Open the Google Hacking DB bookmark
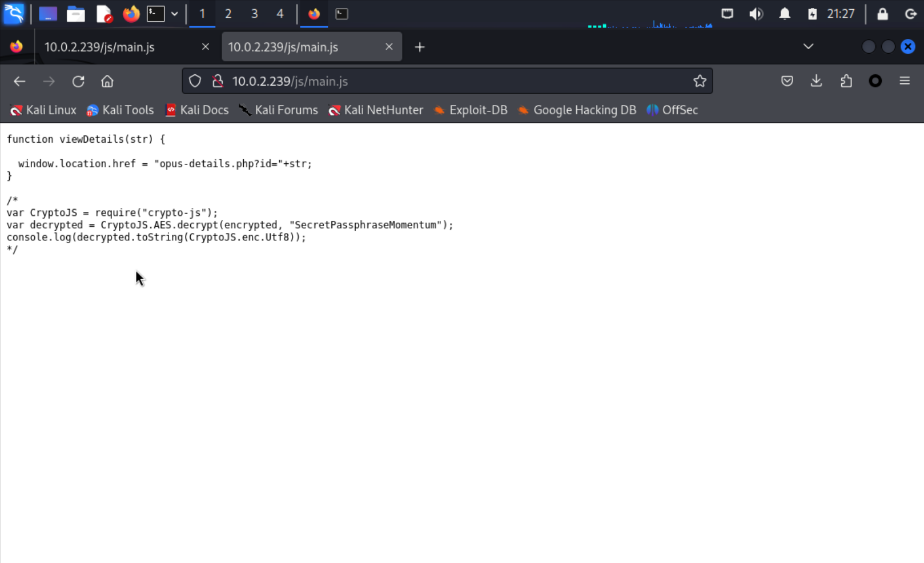The width and height of the screenshot is (924, 563). pos(577,110)
